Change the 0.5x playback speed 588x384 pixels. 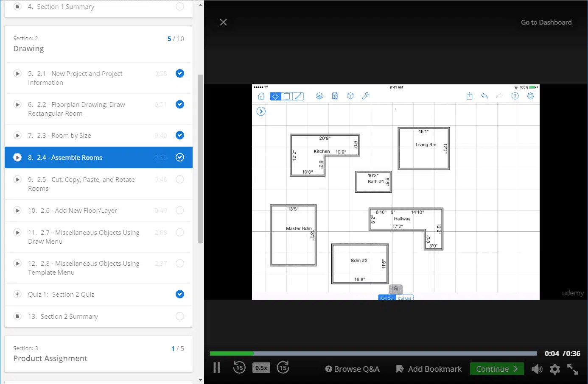(x=261, y=368)
